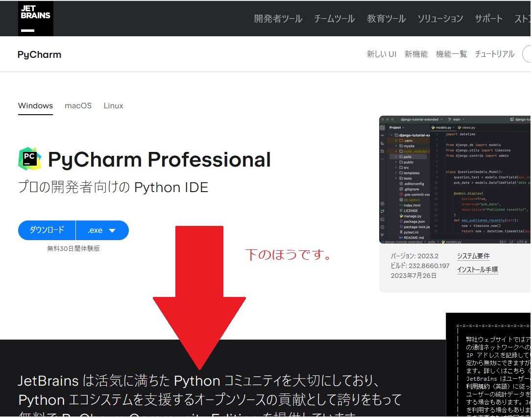Viewport: 532px width, 418px height.
Task: Open the インストール手順 link
Action: pos(477,270)
